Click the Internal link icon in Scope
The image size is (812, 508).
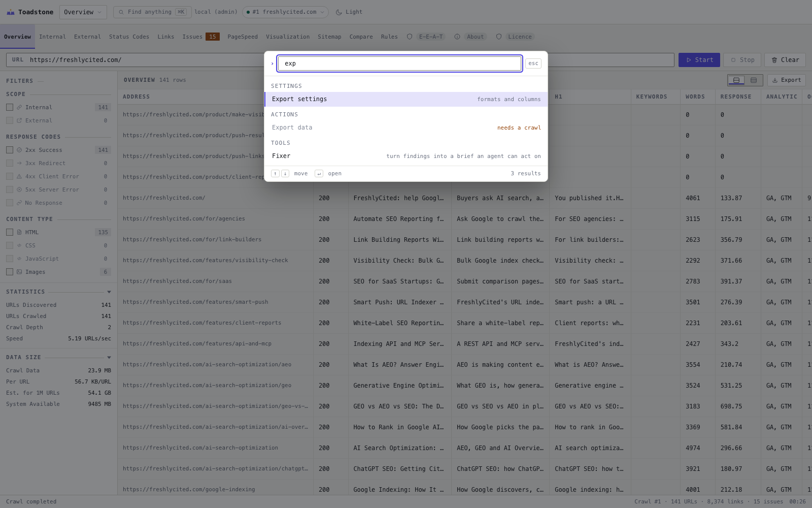coord(19,107)
